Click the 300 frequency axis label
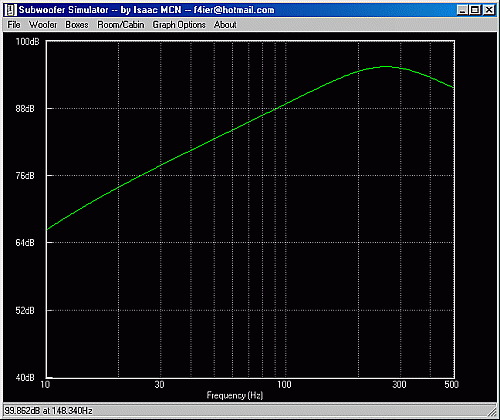500x420 pixels. [x=399, y=385]
